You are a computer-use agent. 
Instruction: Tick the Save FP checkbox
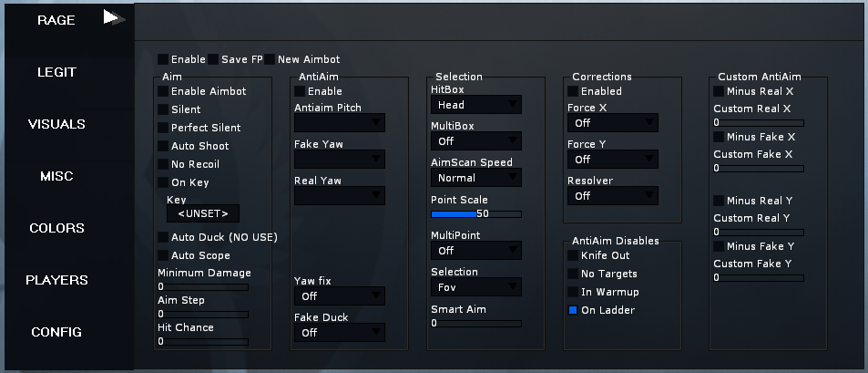[x=213, y=59]
